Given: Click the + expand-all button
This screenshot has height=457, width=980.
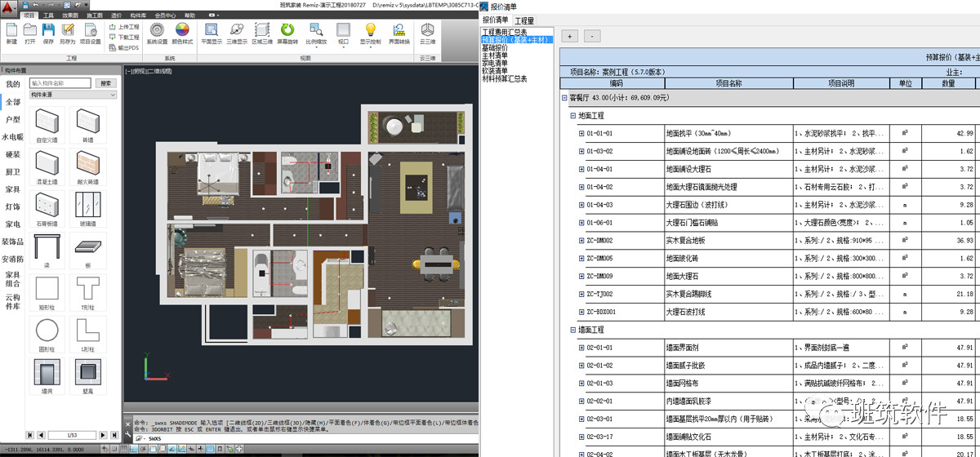Looking at the screenshot, I should coord(569,36).
